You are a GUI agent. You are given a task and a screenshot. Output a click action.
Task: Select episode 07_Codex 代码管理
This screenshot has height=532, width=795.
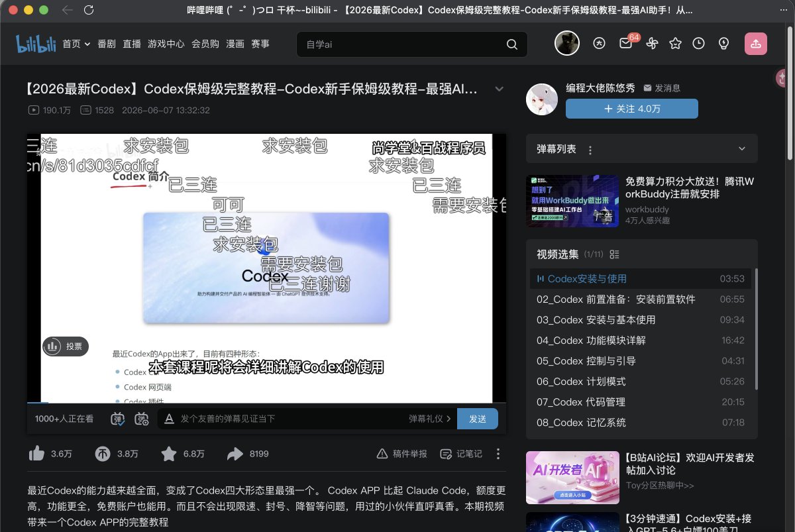coord(641,402)
